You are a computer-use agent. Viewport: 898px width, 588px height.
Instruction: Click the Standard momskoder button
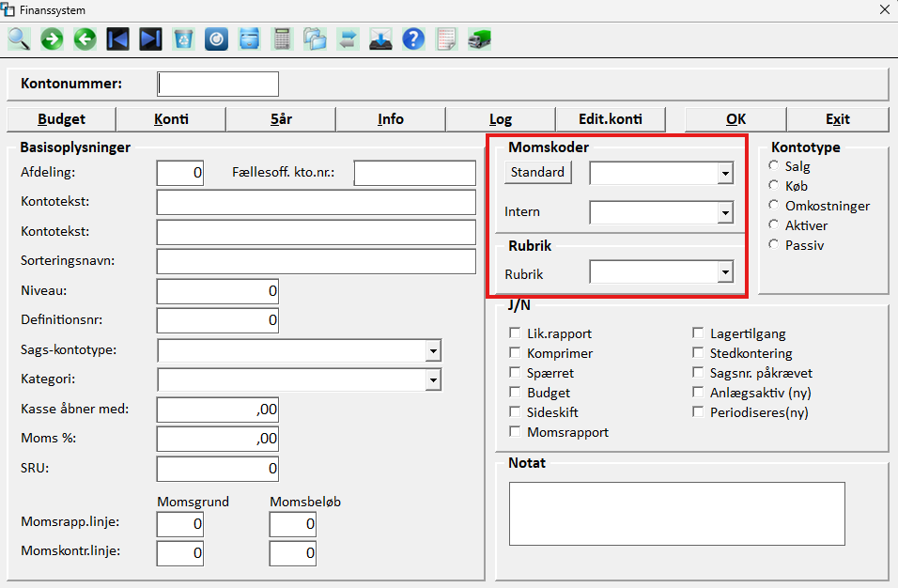538,172
